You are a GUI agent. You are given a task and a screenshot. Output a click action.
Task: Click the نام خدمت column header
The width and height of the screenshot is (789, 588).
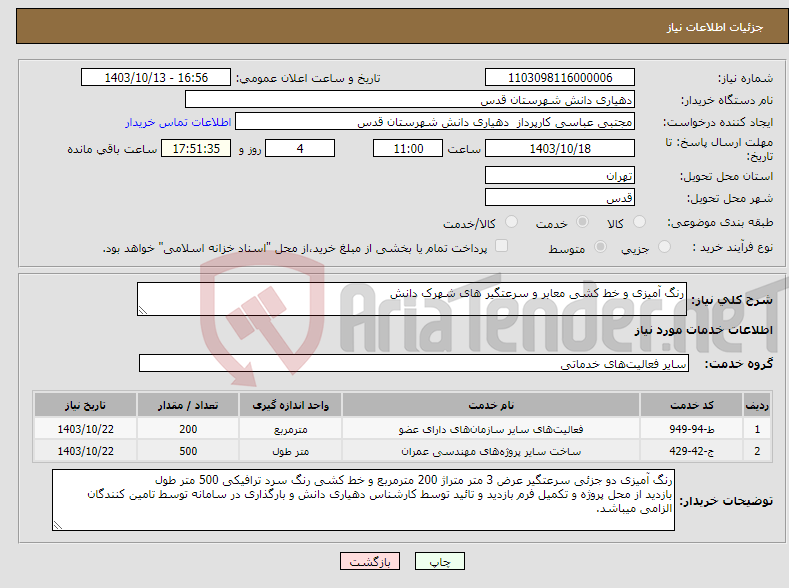pos(491,405)
